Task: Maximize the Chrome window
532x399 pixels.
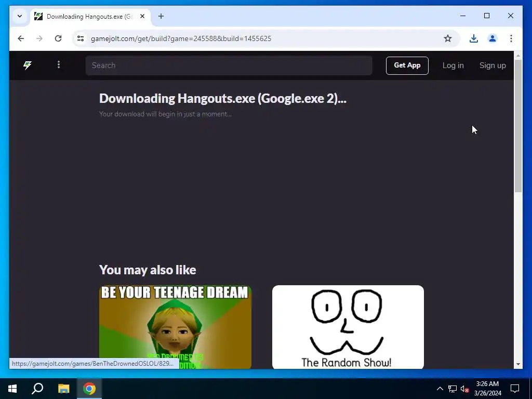Action: [x=487, y=16]
